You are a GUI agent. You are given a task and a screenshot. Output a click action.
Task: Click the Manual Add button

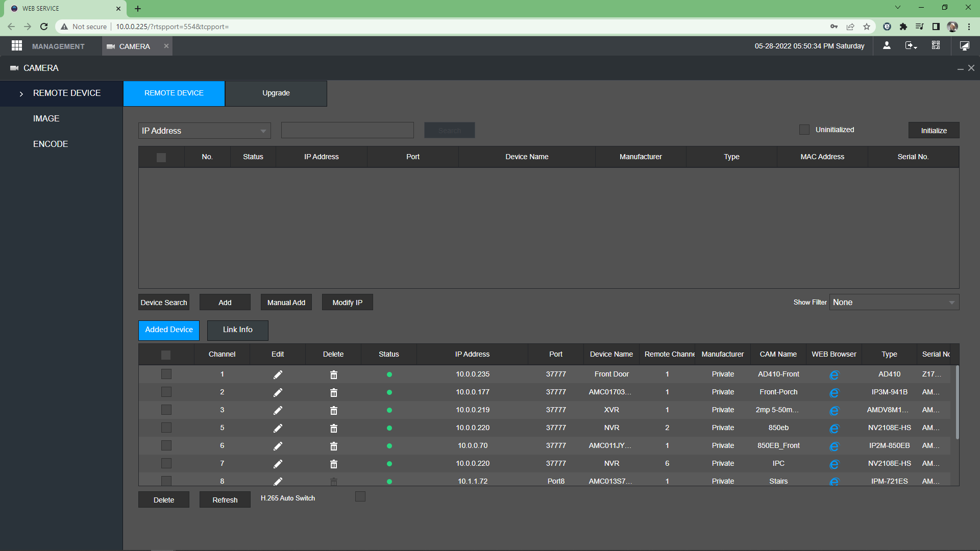click(286, 302)
